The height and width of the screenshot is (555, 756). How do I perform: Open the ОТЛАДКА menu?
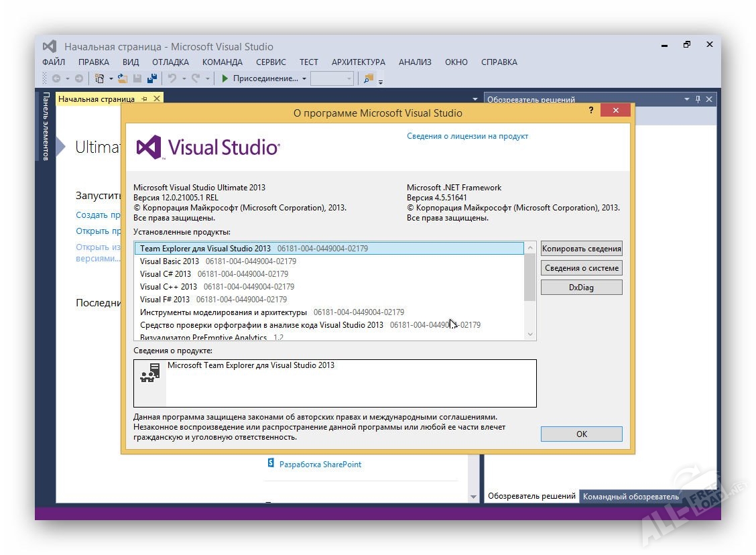pos(170,62)
